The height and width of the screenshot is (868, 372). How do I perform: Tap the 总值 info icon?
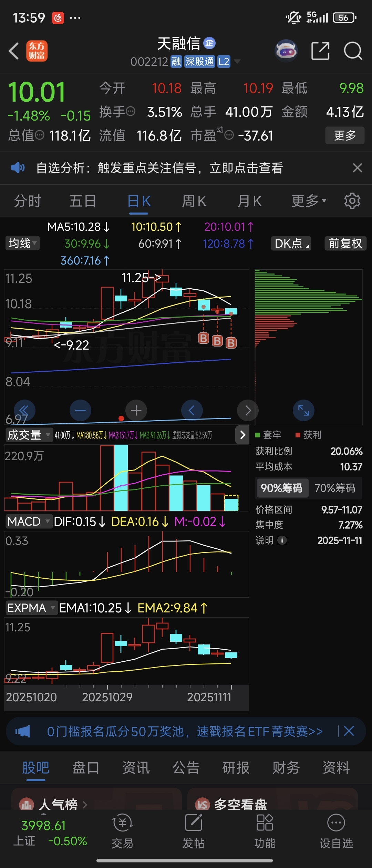point(40,135)
